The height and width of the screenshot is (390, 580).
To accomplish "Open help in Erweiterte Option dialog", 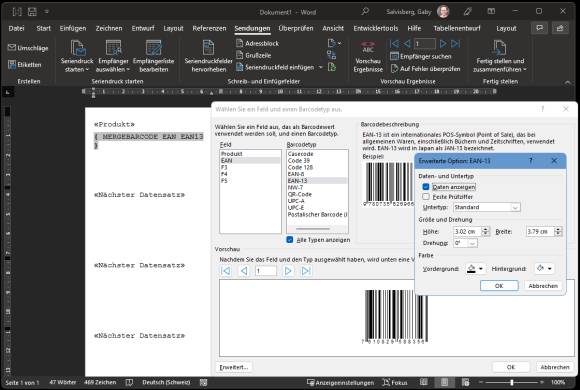I will point(531,161).
